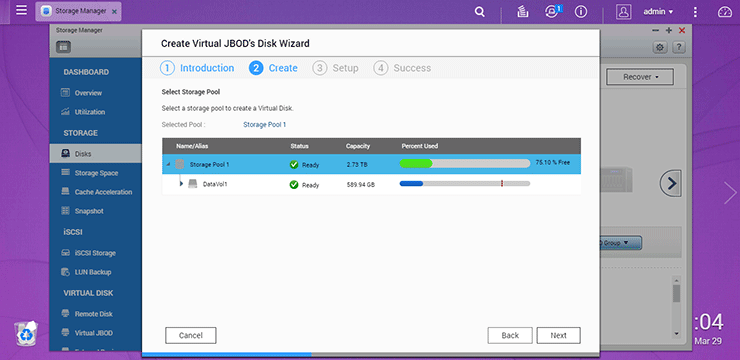Click the Next button
740x360 pixels.
point(558,335)
